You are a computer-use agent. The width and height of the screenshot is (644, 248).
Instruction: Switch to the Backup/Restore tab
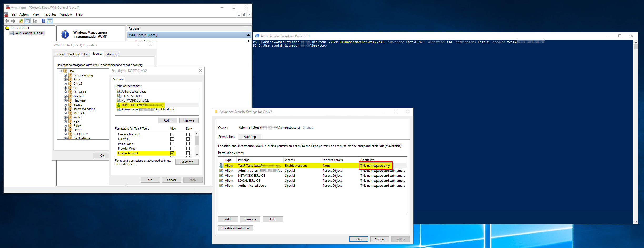[x=78, y=54]
